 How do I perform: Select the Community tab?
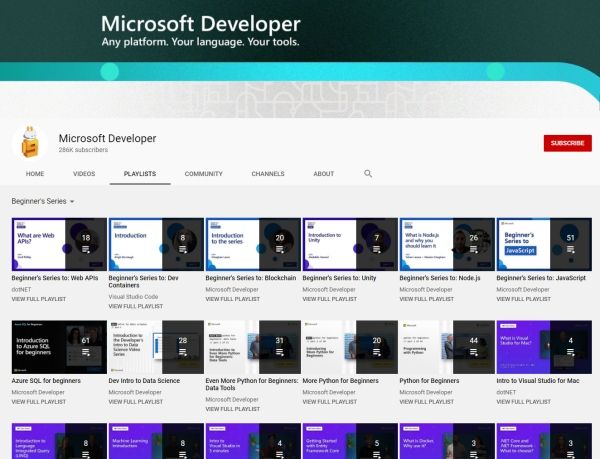[203, 174]
